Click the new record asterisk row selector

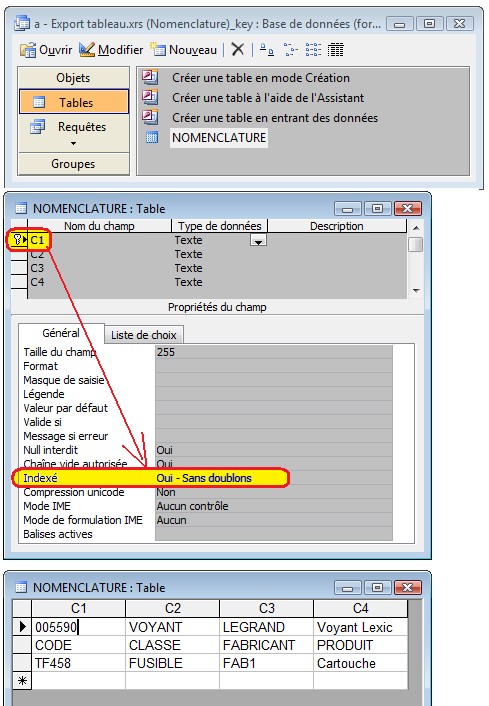22,681
